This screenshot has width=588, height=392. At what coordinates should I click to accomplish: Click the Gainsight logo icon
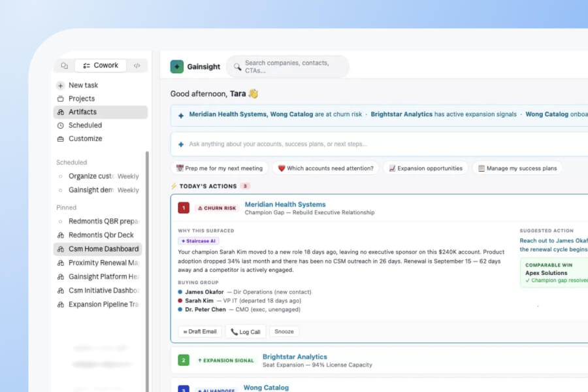176,67
